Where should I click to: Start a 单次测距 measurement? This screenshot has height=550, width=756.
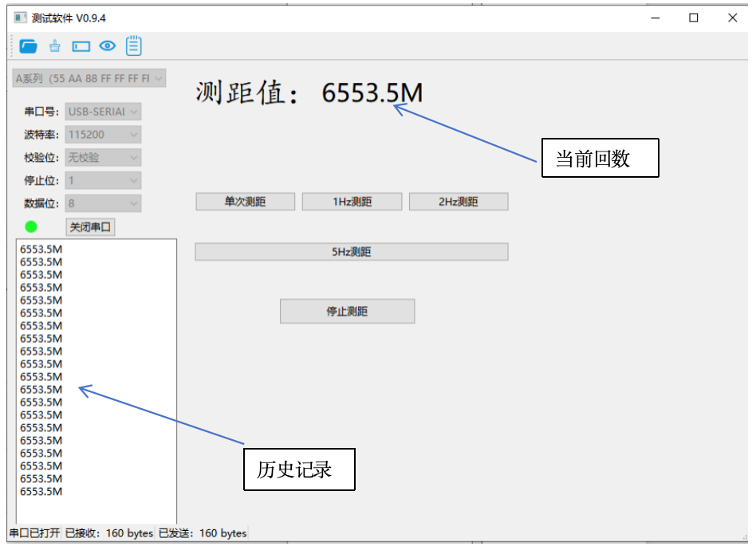(x=245, y=202)
